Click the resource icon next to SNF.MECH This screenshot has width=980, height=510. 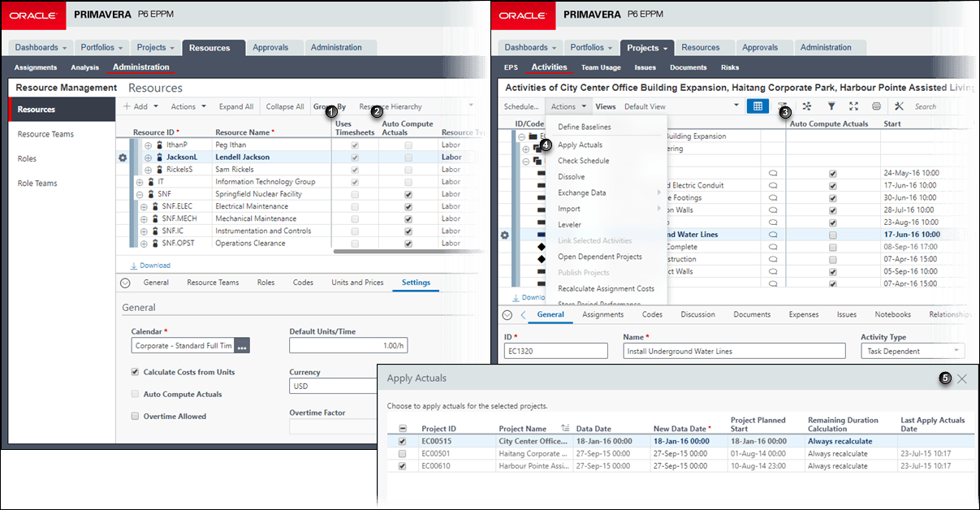(155, 218)
